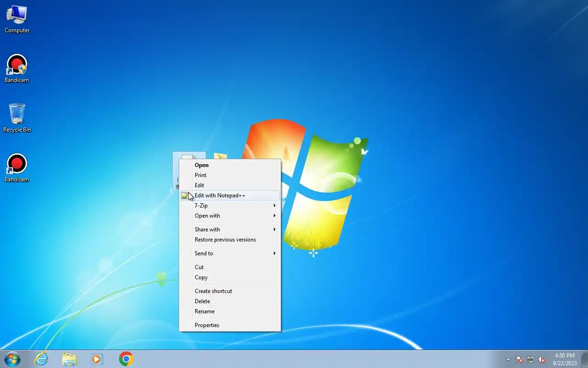Choose Rename in the context menu
The image size is (588, 368).
(x=230, y=311)
